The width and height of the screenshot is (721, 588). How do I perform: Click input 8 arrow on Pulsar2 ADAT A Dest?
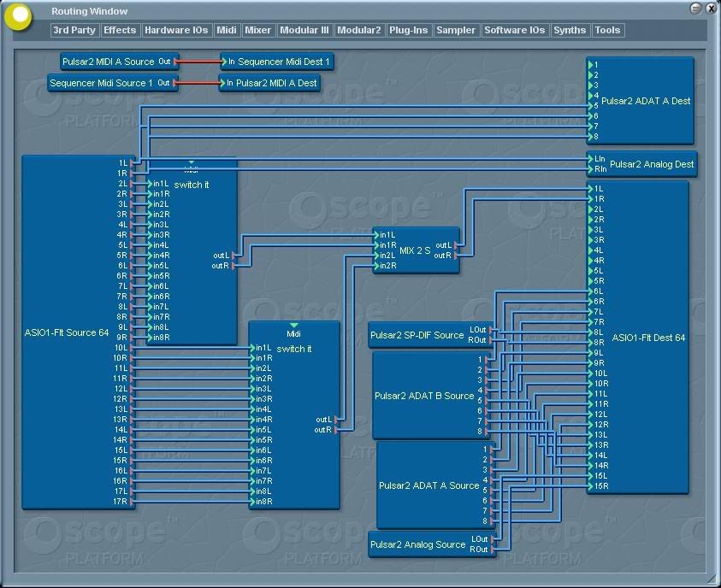coord(590,137)
